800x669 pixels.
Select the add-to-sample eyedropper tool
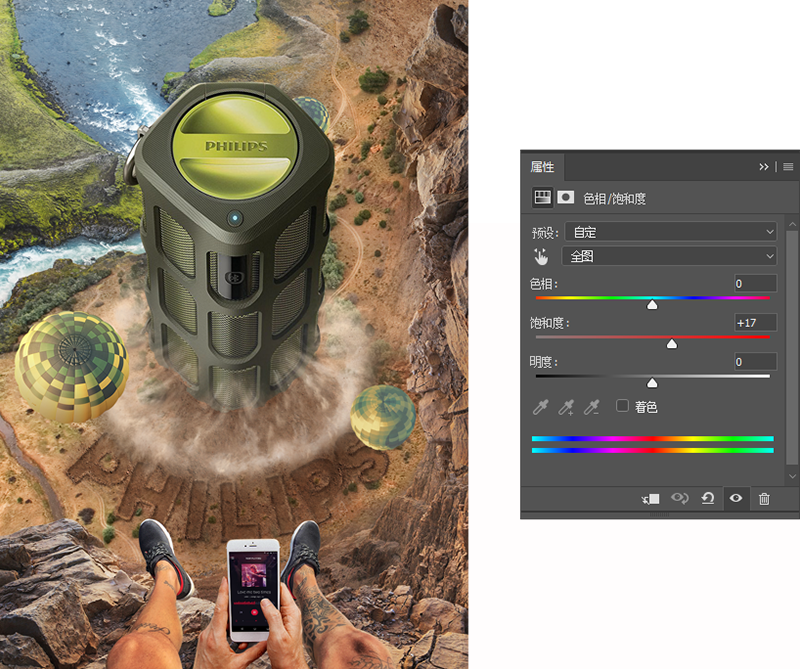tap(566, 407)
